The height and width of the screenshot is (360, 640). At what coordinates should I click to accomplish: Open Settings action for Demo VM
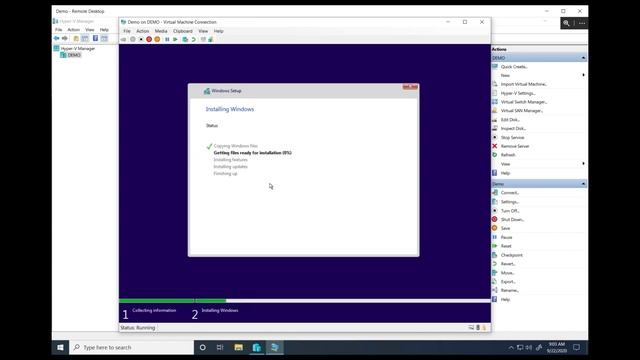510,202
